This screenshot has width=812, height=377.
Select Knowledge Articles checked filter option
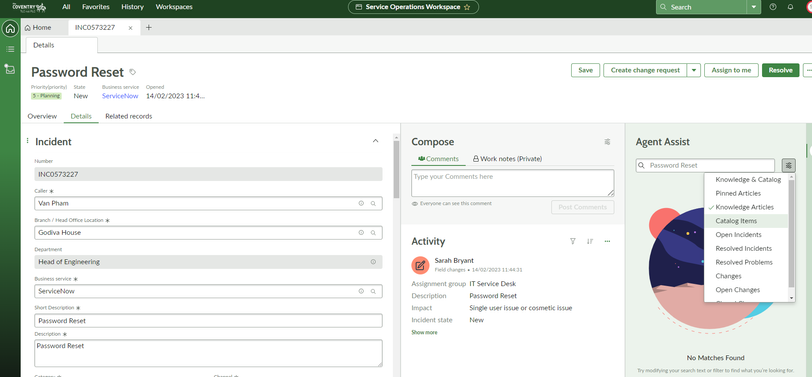click(x=745, y=207)
